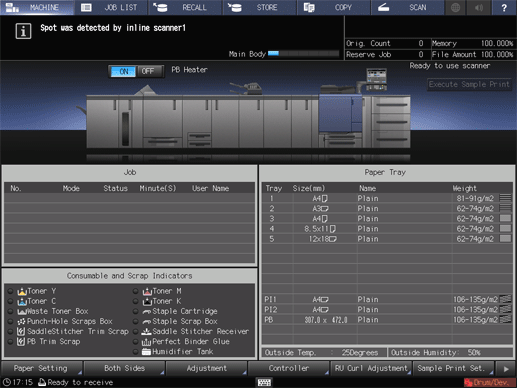Click Humidifier Tank indicator light
Image resolution: width=517 pixels, height=388 pixels.
[135, 352]
